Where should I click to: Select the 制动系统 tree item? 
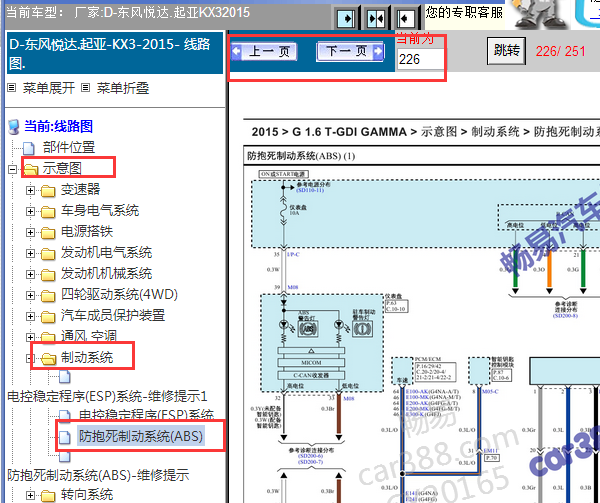click(x=87, y=357)
